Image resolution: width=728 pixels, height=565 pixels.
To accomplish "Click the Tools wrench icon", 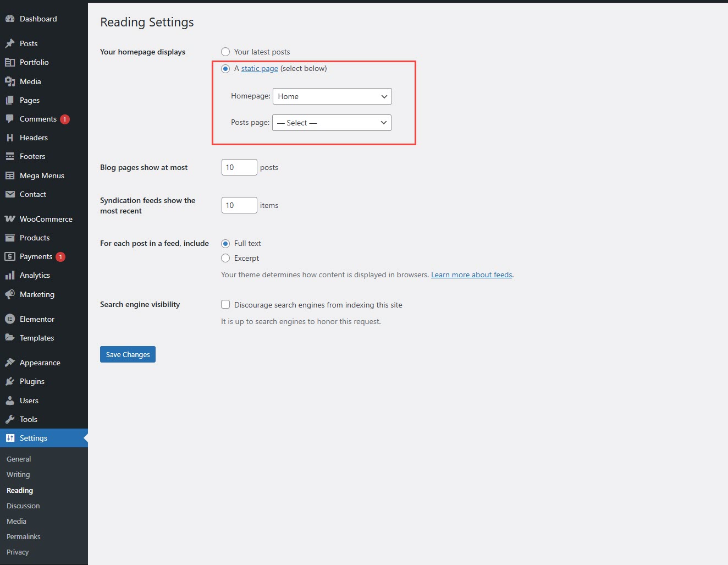I will pos(10,419).
